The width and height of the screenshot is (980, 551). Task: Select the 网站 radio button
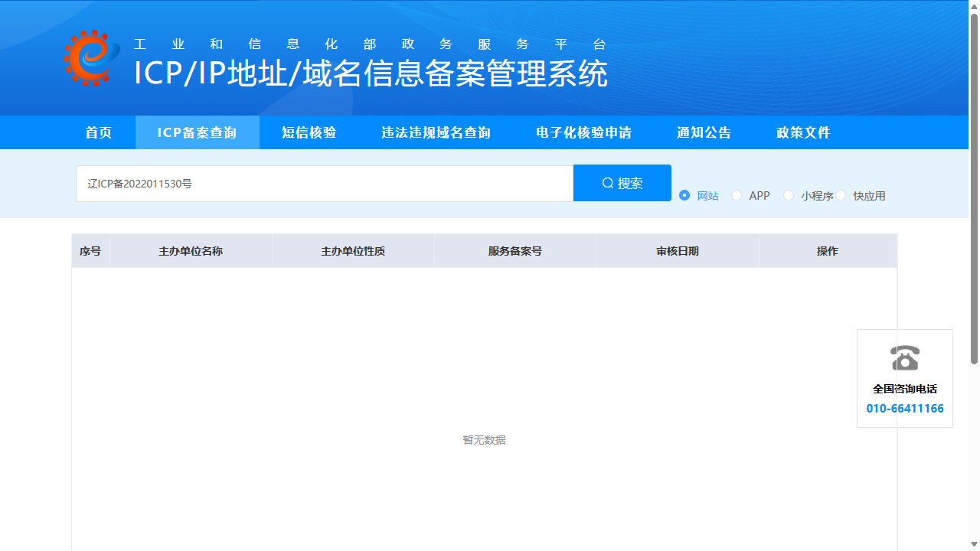pyautogui.click(x=684, y=195)
